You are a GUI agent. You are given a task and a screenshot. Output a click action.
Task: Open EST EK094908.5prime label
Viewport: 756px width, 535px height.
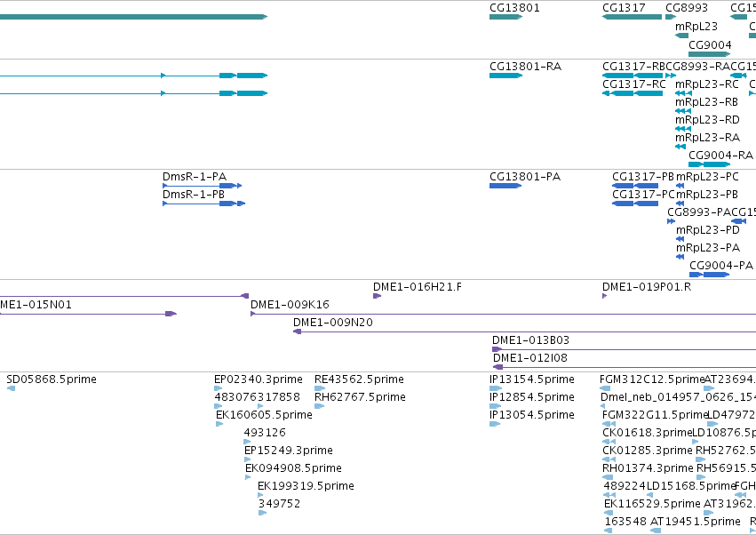(293, 468)
